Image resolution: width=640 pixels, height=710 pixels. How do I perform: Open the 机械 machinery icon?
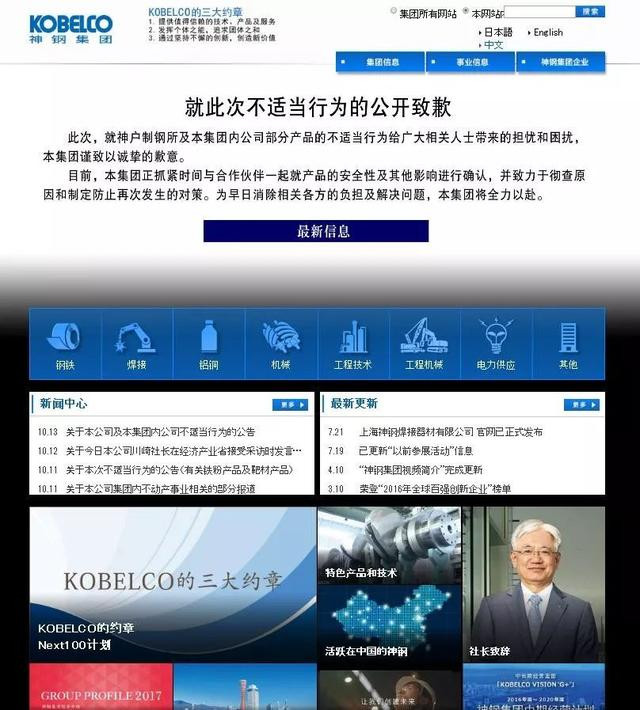coord(280,343)
